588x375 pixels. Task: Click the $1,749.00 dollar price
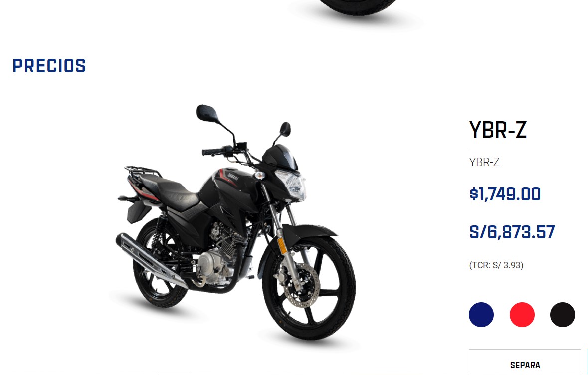(505, 194)
